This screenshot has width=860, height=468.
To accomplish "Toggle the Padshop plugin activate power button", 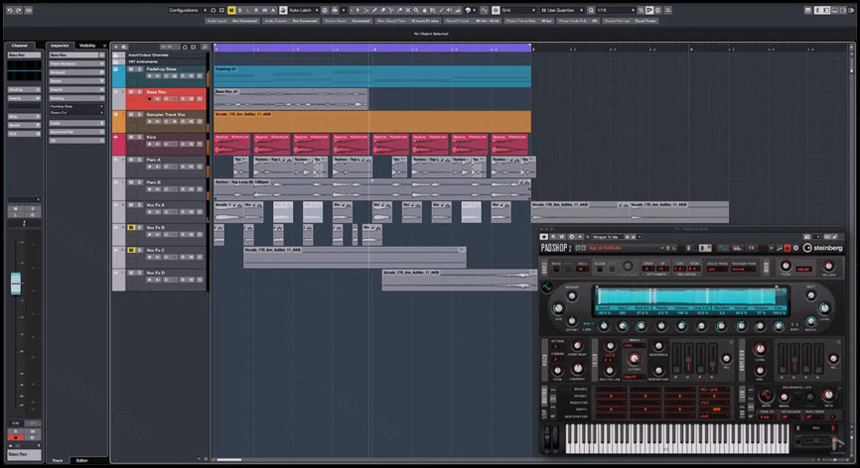I will click(544, 237).
